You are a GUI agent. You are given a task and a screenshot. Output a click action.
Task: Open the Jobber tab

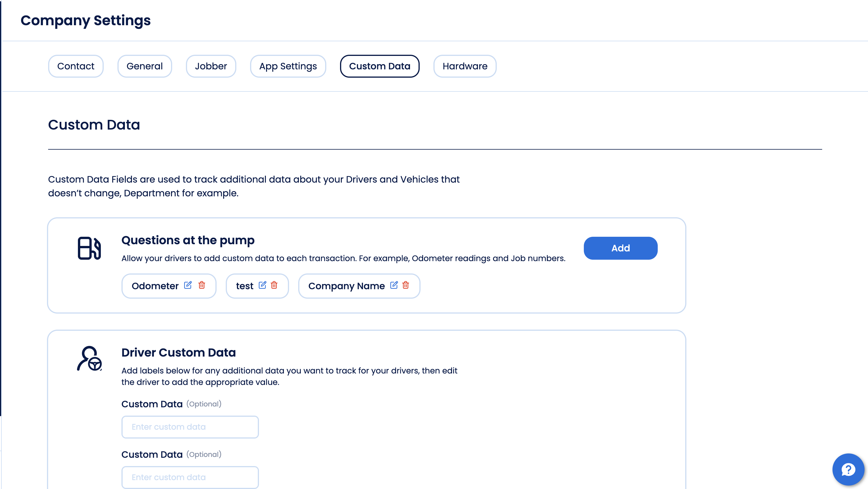tap(211, 66)
